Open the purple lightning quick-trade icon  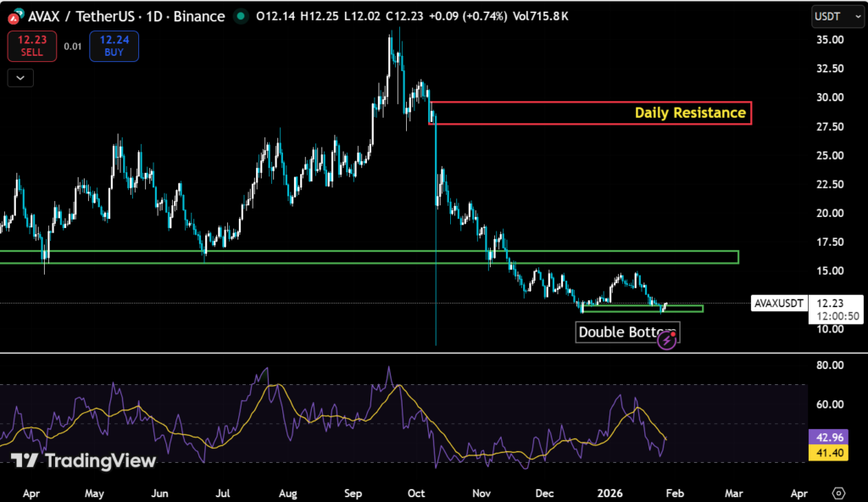pos(667,341)
